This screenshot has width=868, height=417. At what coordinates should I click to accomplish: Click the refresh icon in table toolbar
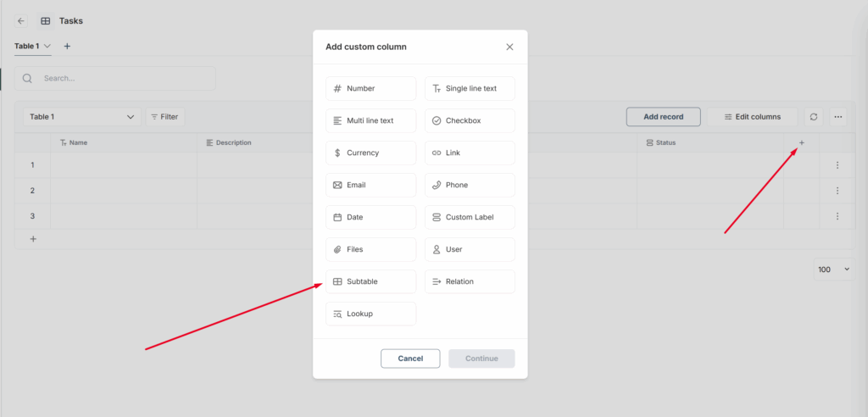(814, 117)
